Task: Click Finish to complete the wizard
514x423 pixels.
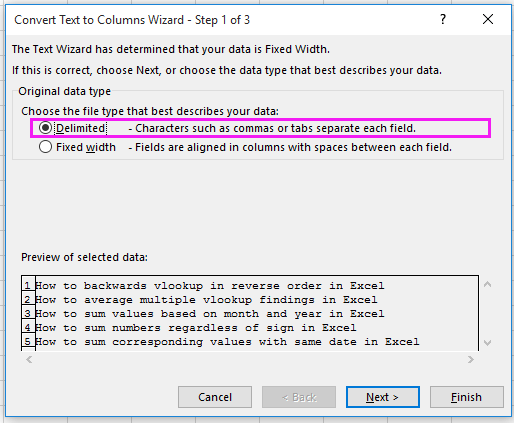Action: 467,397
